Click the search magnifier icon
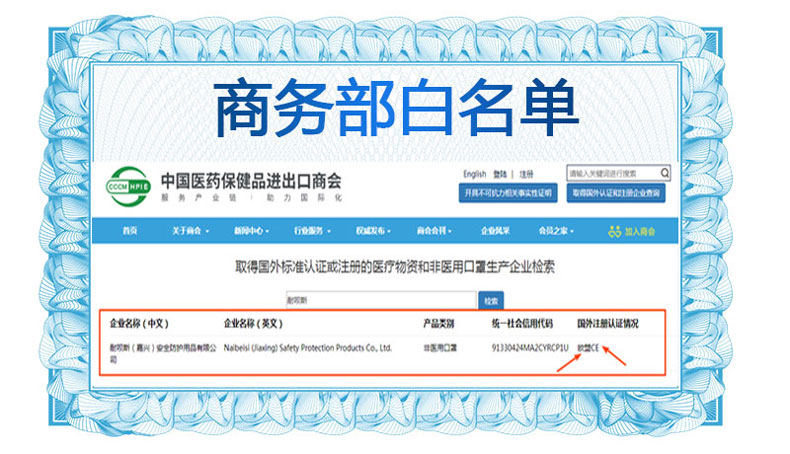 [666, 173]
